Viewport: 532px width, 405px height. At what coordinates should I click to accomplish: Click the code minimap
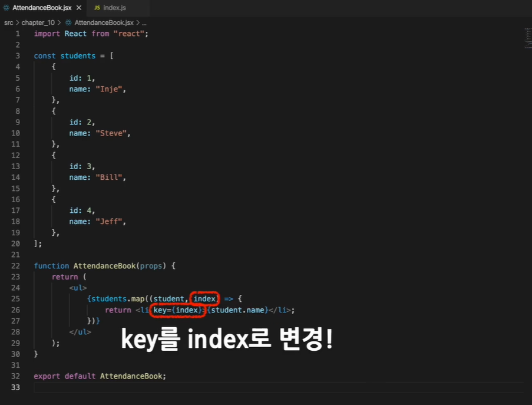click(x=528, y=38)
